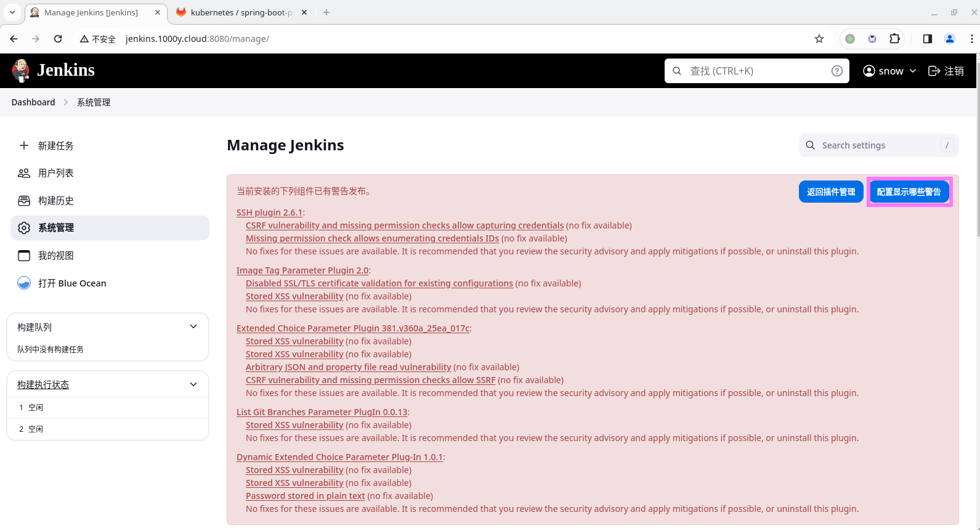Screen dimensions: 980x531
Task: Click the window icon for 我的视图
Action: 24,256
